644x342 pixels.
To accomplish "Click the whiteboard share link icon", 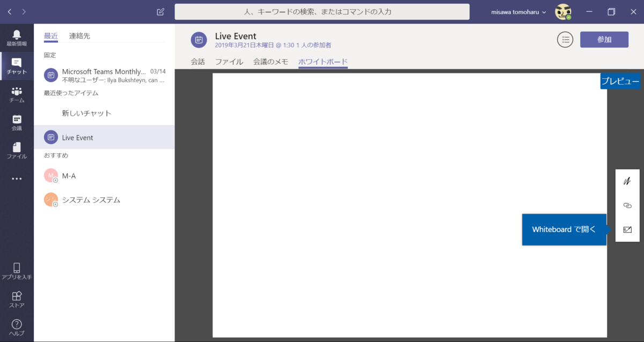I will click(627, 205).
